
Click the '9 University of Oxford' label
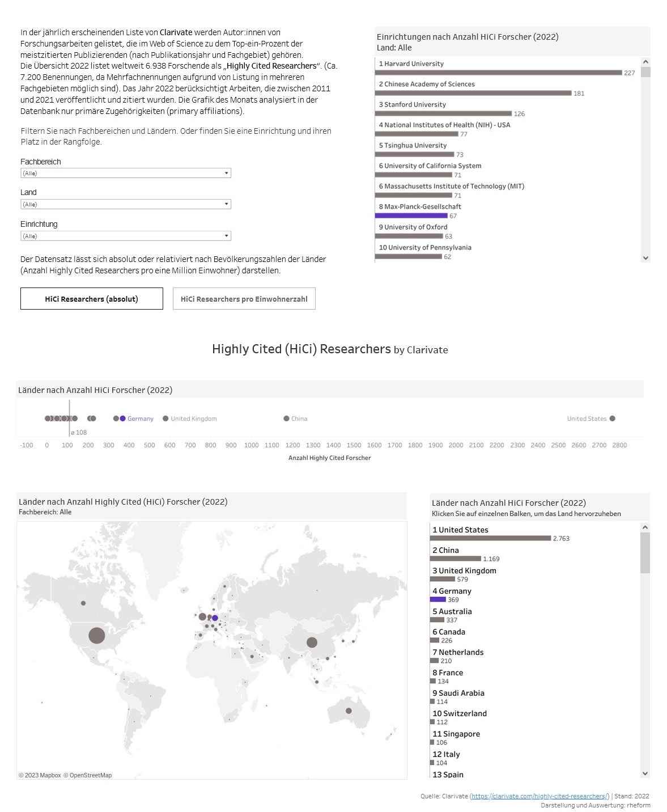point(413,227)
